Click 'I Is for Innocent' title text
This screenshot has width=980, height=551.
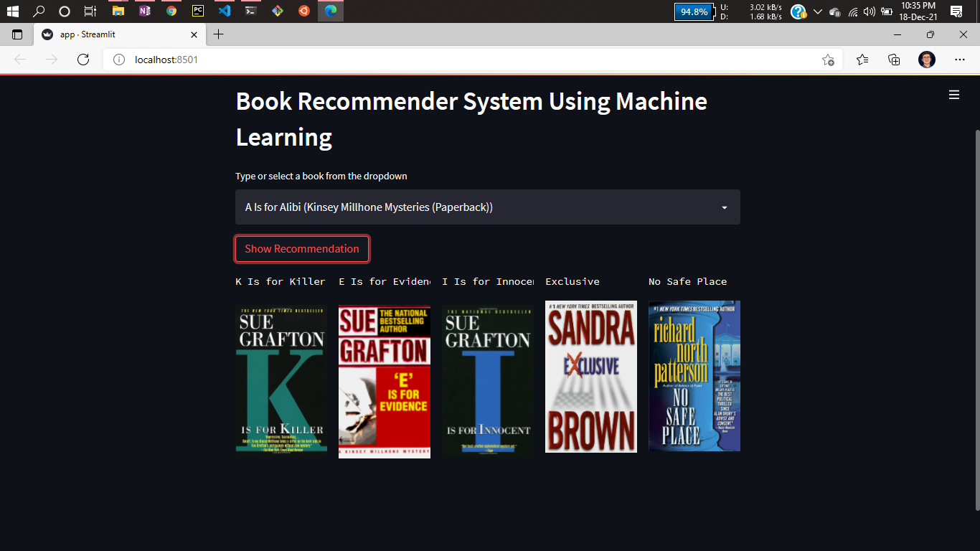click(488, 281)
